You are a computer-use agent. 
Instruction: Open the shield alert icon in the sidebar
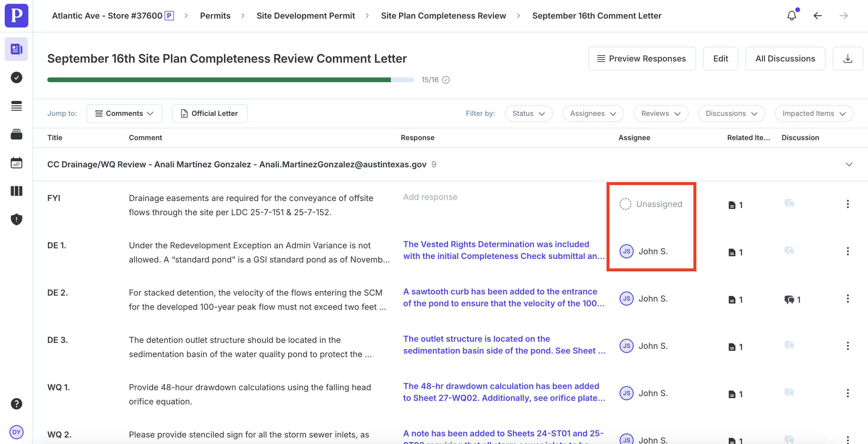point(16,219)
